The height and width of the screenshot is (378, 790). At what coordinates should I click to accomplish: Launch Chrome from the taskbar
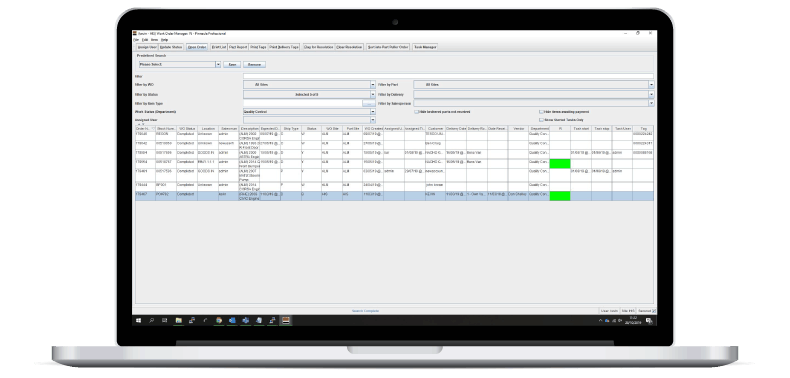219,320
